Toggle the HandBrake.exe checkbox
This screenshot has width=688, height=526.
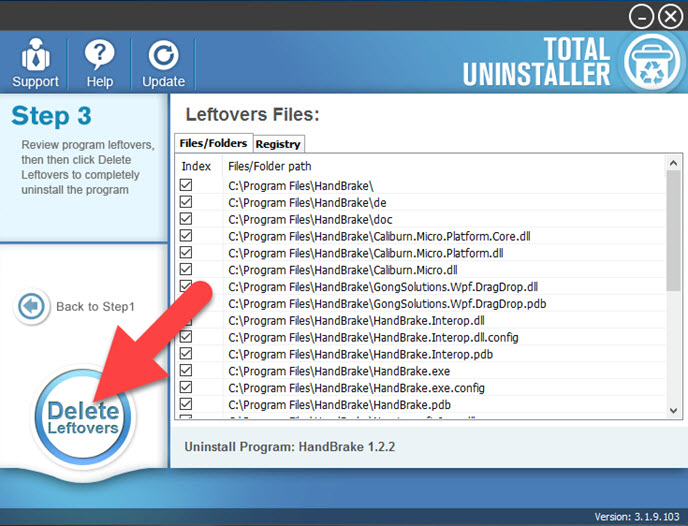(186, 370)
